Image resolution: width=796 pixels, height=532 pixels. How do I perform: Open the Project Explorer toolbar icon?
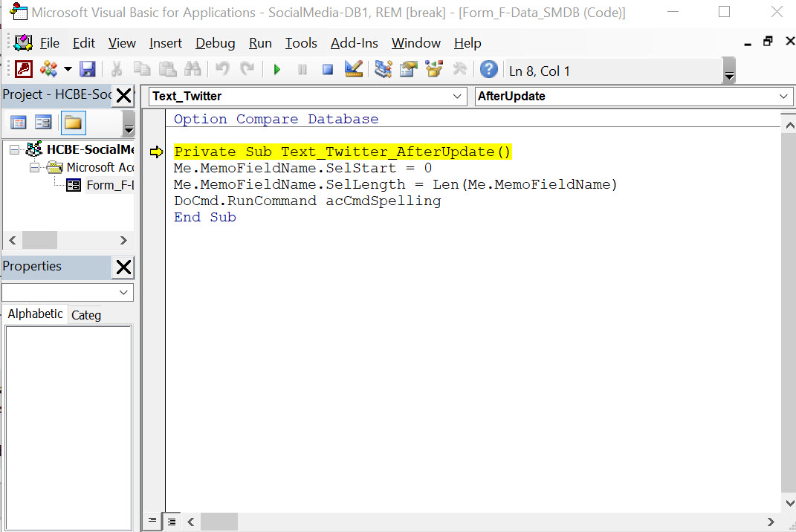pyautogui.click(x=384, y=69)
